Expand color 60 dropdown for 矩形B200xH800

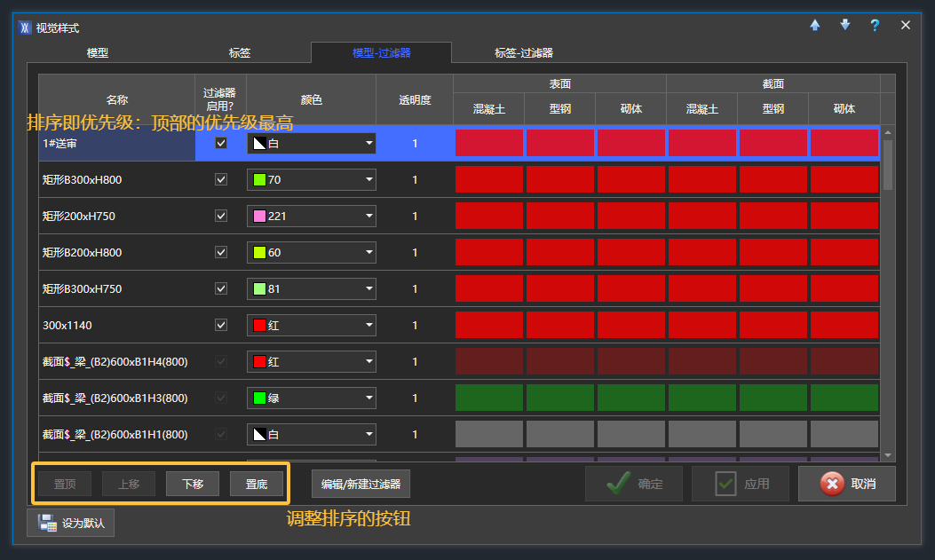pyautogui.click(x=312, y=252)
